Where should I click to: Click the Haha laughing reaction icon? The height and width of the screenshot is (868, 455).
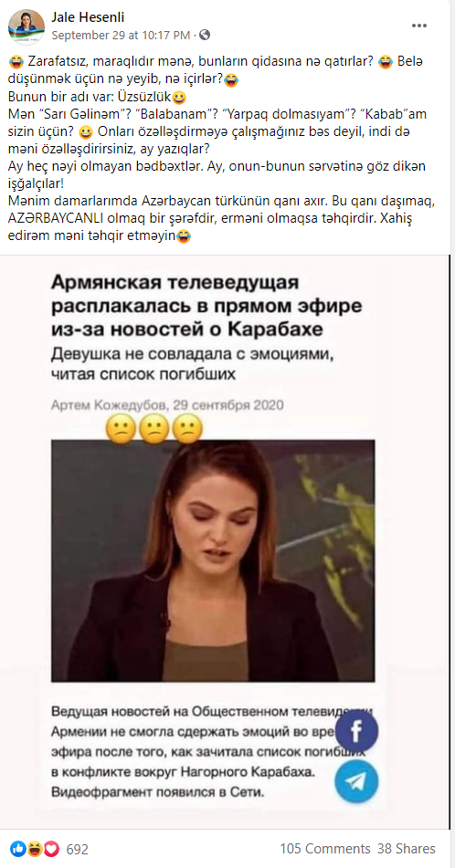click(35, 849)
